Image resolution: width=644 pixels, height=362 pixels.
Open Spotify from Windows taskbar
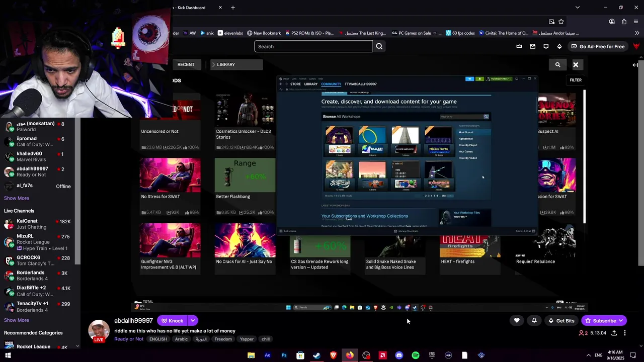[416, 355]
